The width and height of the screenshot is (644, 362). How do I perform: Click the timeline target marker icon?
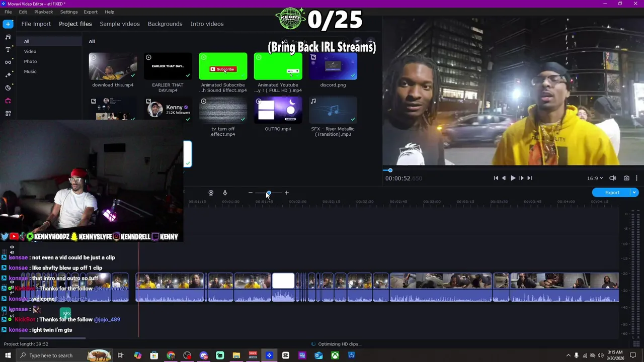tap(211, 193)
